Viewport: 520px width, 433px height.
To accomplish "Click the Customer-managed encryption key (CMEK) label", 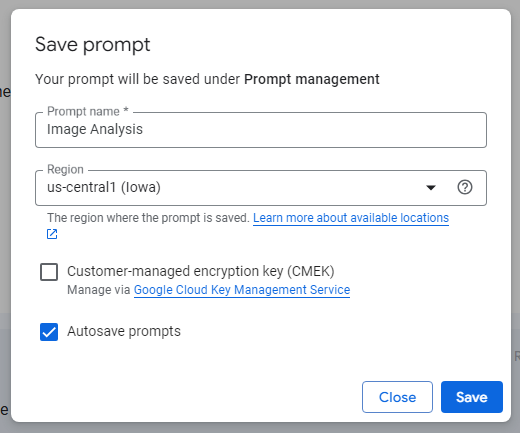I will point(201,271).
